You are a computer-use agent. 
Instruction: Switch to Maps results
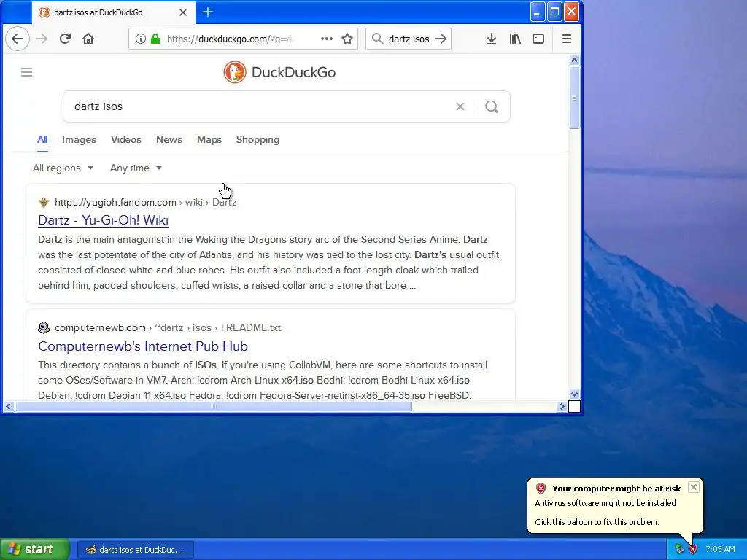[x=209, y=139]
